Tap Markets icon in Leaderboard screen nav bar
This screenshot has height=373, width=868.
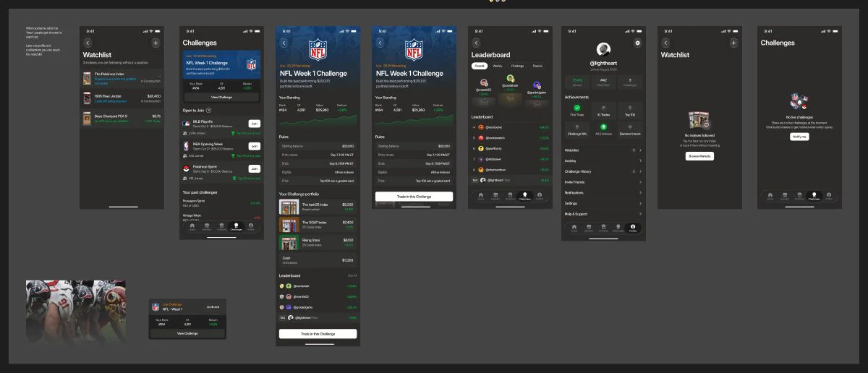[x=495, y=195]
